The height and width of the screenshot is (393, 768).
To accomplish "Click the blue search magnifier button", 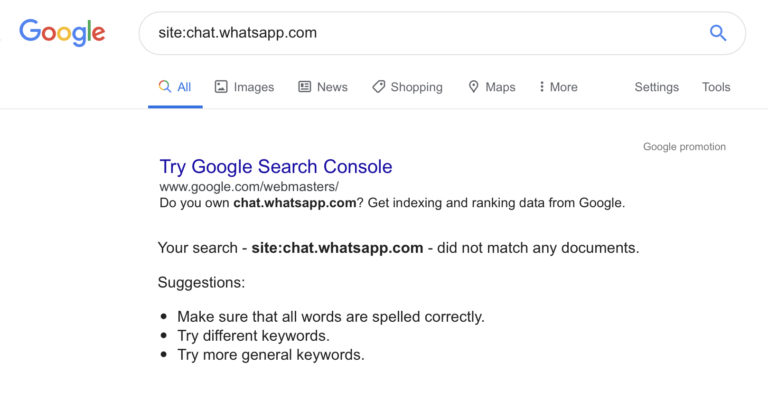I will point(718,33).
